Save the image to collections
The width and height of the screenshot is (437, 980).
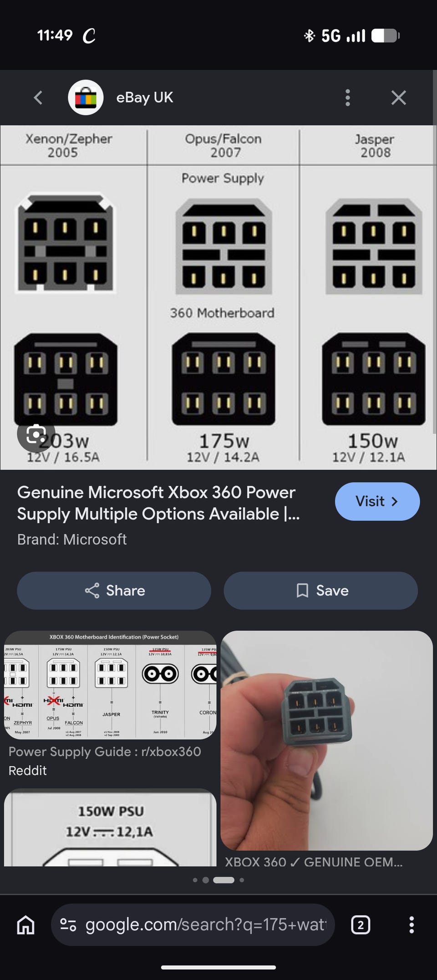321,590
